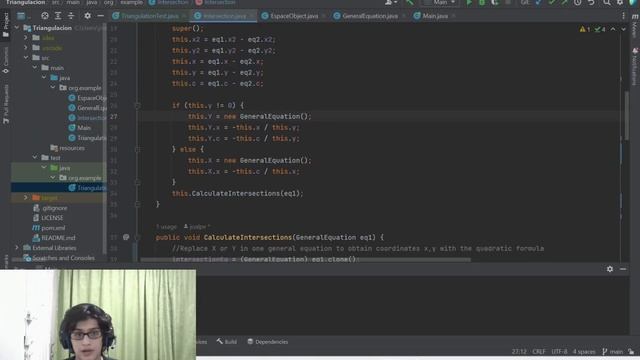Go to next highlighted error arrow
Viewport: 640px width, 360px height.
[x=623, y=29]
